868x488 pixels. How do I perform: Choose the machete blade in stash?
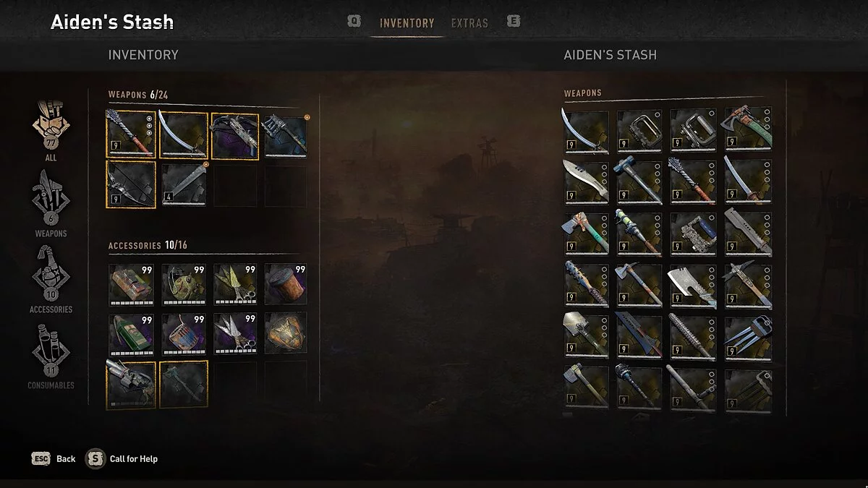(586, 181)
